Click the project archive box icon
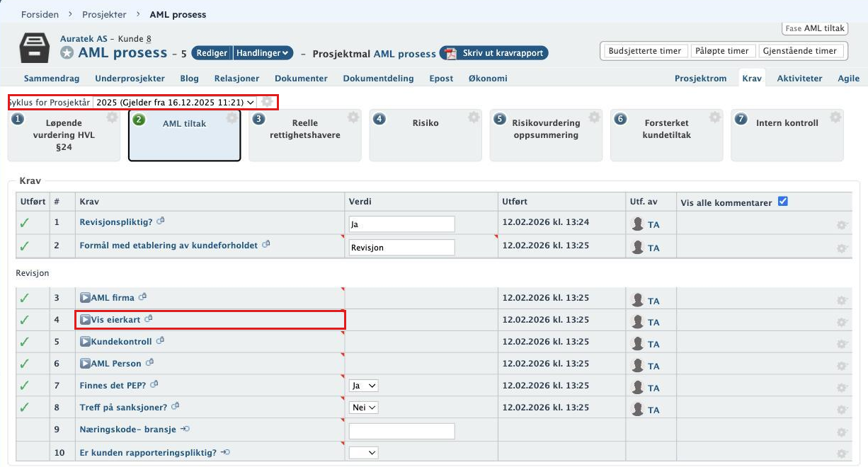The height and width of the screenshot is (467, 868). 35,47
